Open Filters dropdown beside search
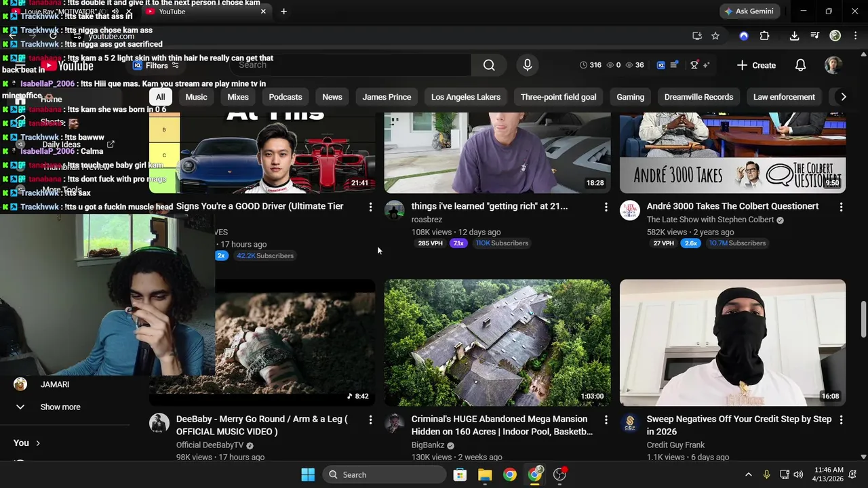The image size is (868, 488). [156, 66]
